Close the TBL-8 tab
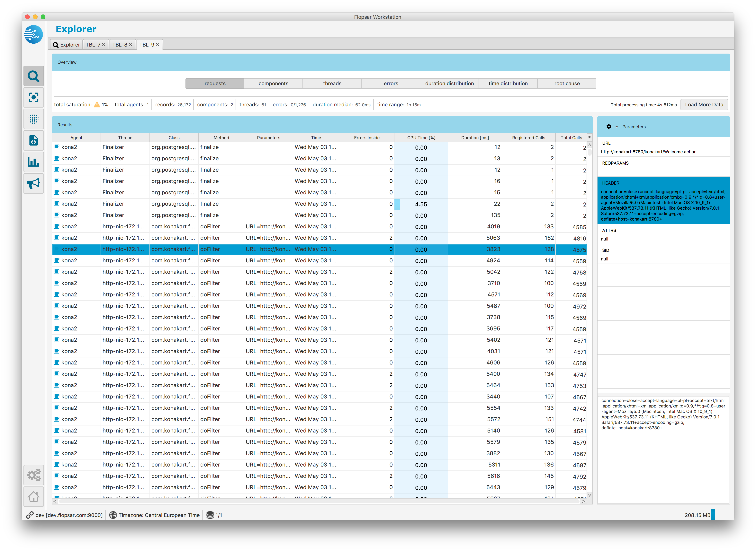 click(131, 45)
